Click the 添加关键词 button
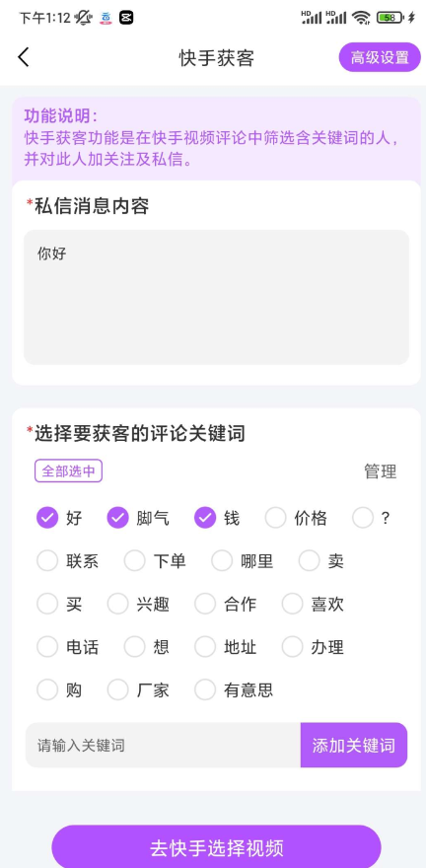426x868 pixels. click(354, 745)
